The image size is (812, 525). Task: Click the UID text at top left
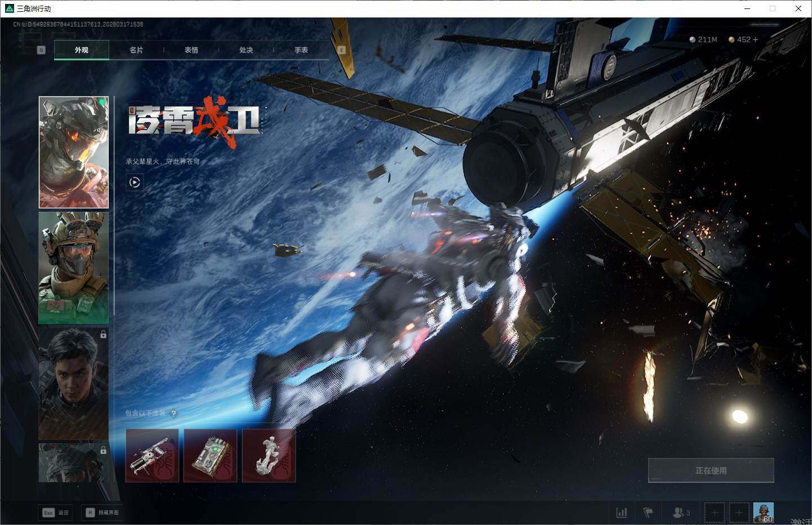[78, 24]
